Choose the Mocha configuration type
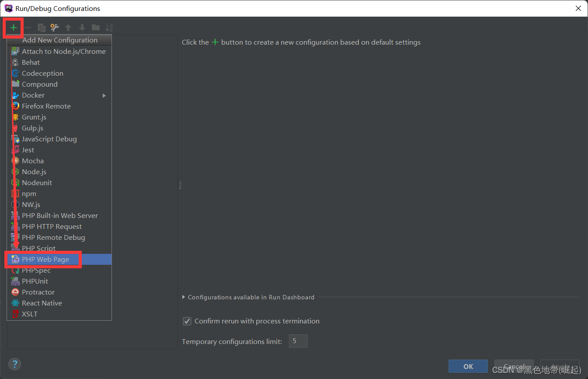The width and height of the screenshot is (588, 379). [x=59, y=161]
